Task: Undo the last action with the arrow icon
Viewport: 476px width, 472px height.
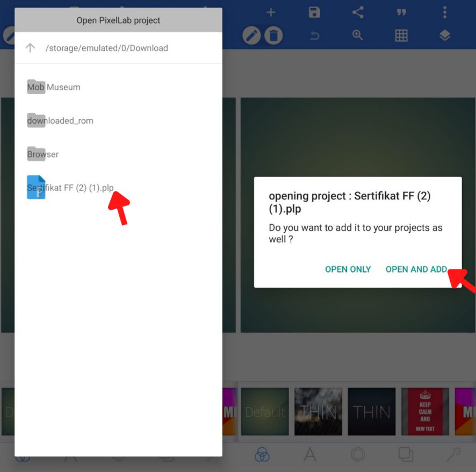Action: [x=315, y=36]
